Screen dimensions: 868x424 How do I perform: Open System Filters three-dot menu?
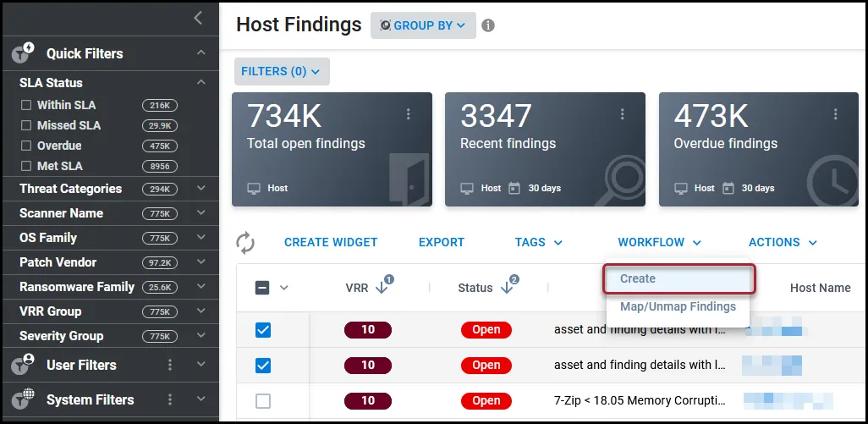click(170, 399)
